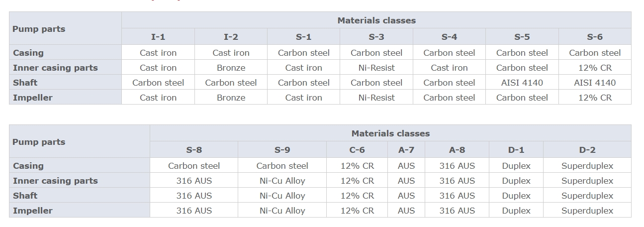Click the S-6 column header in top table
This screenshot has width=644, height=227.
tap(595, 37)
